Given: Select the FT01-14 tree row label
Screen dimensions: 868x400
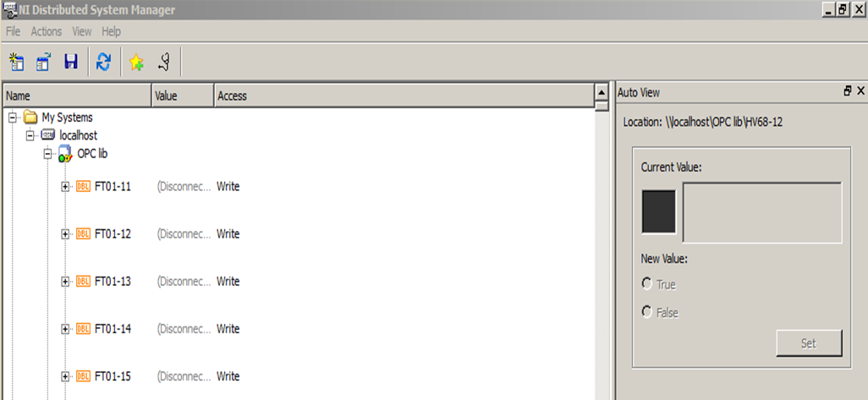Looking at the screenshot, I should coord(113,329).
